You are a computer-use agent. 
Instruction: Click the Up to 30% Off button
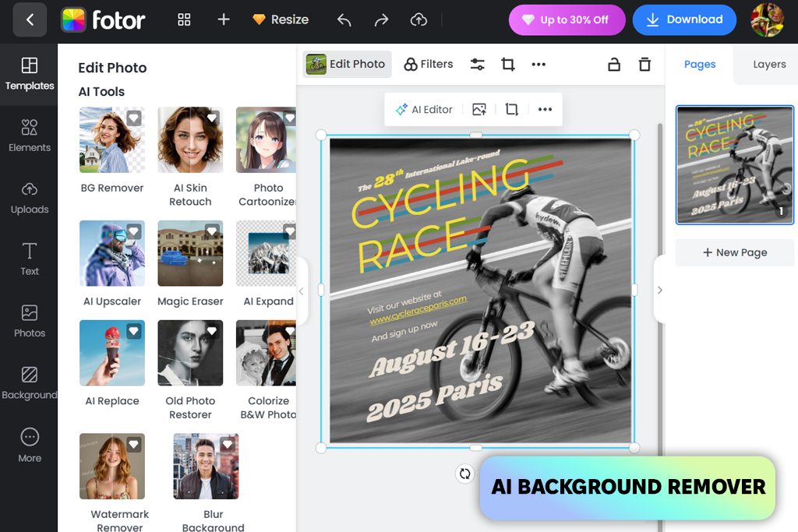[x=567, y=19]
